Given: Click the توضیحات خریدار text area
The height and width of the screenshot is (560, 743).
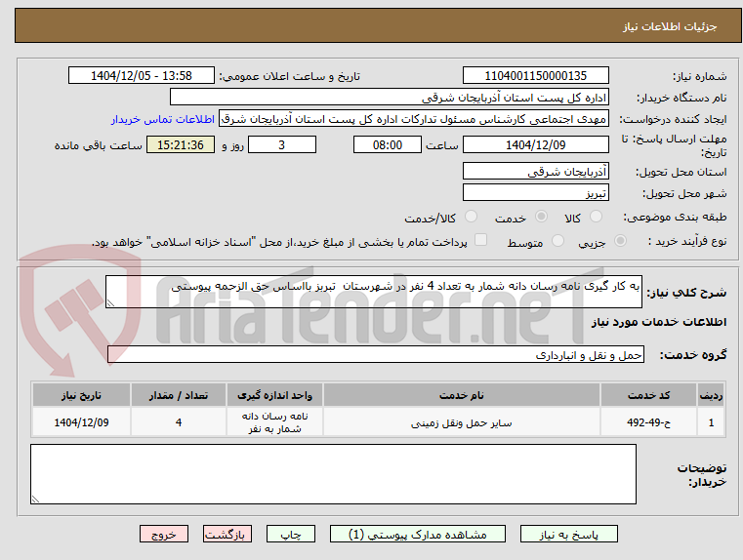Looking at the screenshot, I should click(333, 474).
